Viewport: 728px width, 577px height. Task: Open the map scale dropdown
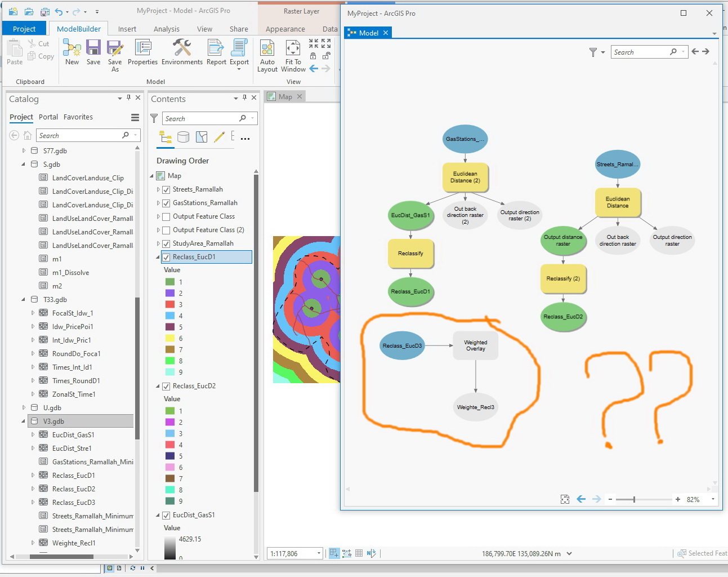(x=319, y=553)
